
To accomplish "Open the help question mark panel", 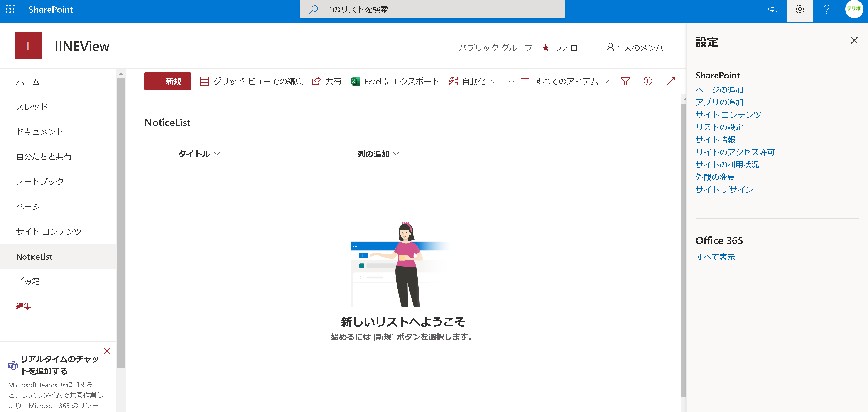I will [x=827, y=10].
